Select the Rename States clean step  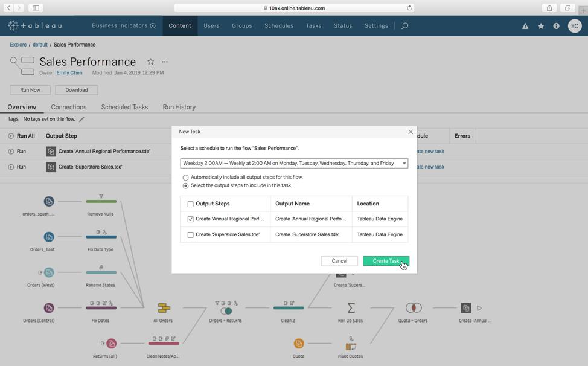click(x=101, y=272)
